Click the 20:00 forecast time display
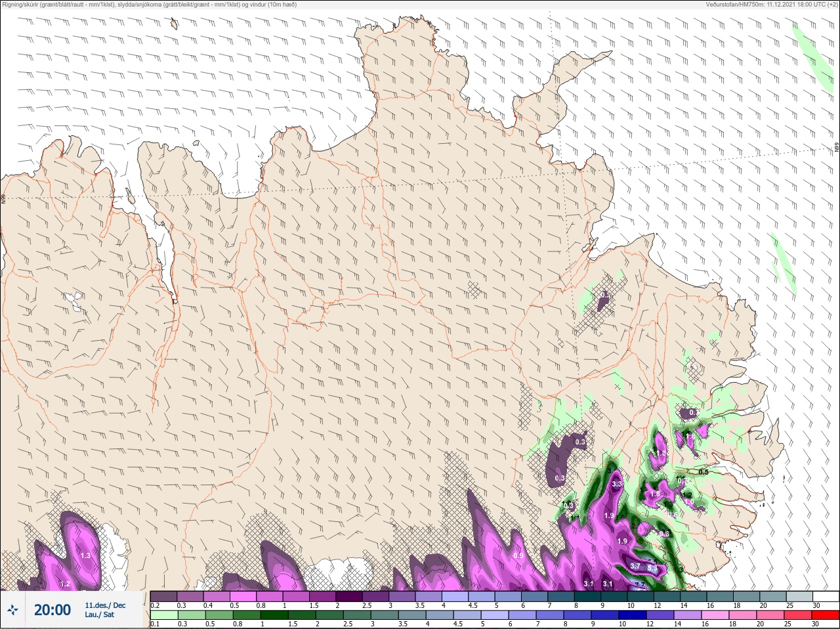 coord(52,610)
